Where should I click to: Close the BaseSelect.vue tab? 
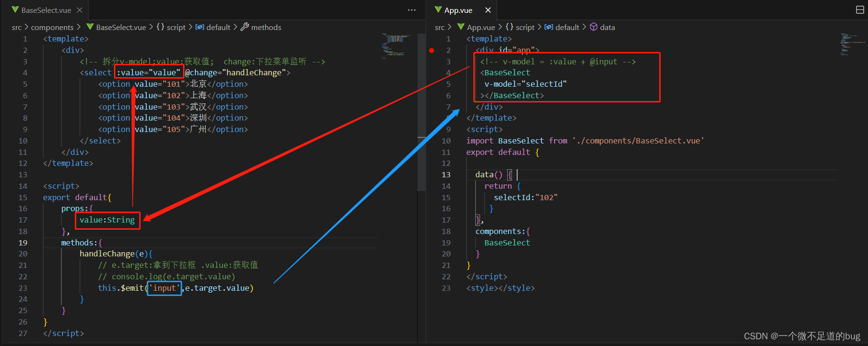80,10
